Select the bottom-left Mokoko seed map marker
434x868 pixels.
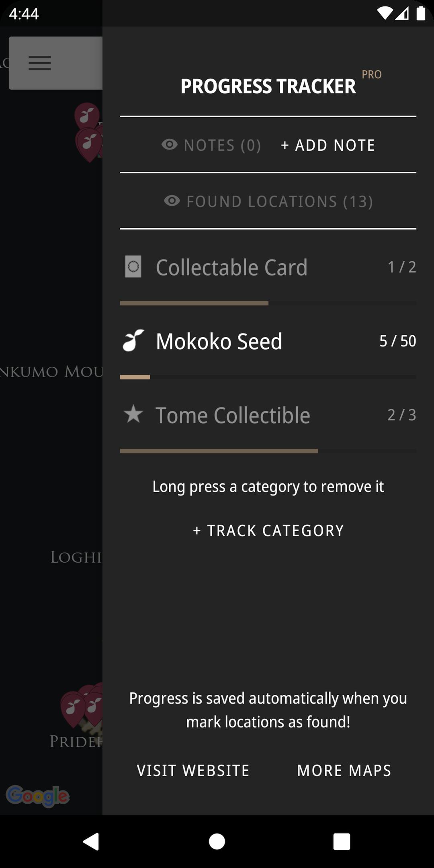tap(73, 708)
